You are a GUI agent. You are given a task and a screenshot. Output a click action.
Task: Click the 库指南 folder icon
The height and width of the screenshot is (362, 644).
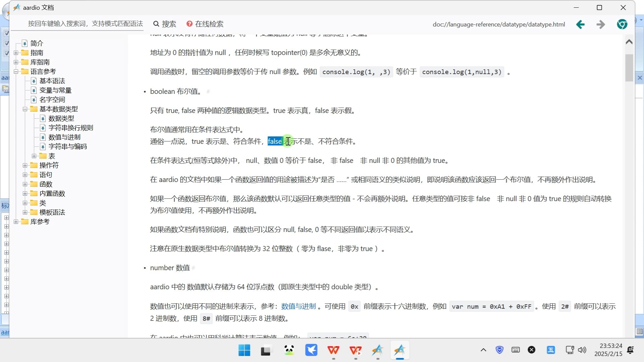pyautogui.click(x=25, y=62)
